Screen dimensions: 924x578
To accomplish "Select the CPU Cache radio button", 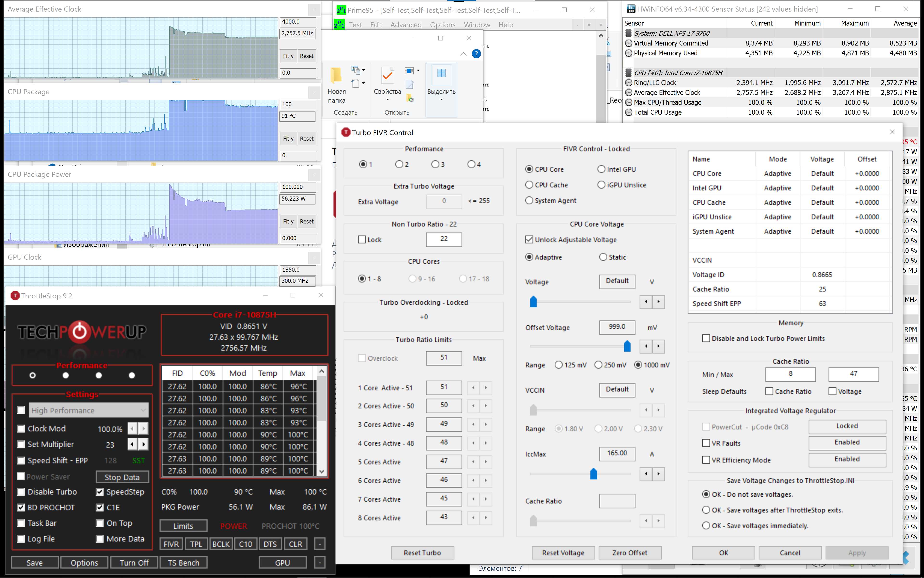I will 529,185.
